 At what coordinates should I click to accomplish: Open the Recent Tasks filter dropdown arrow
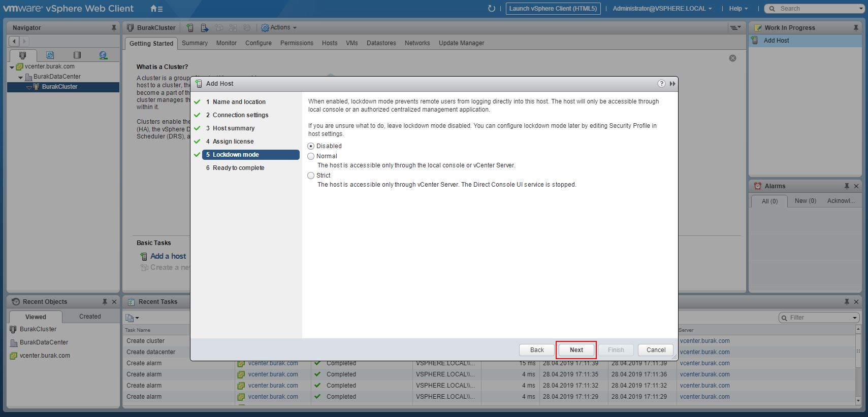pos(855,318)
